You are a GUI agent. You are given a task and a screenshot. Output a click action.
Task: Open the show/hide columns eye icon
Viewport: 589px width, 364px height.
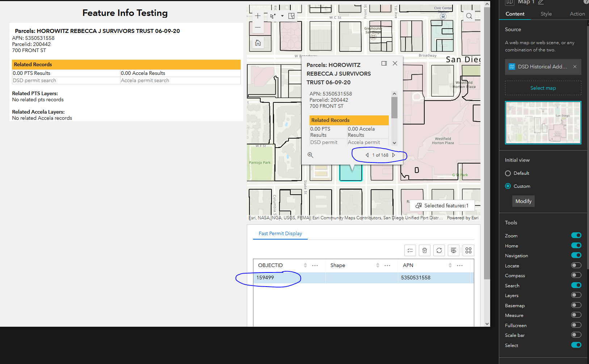[454, 250]
